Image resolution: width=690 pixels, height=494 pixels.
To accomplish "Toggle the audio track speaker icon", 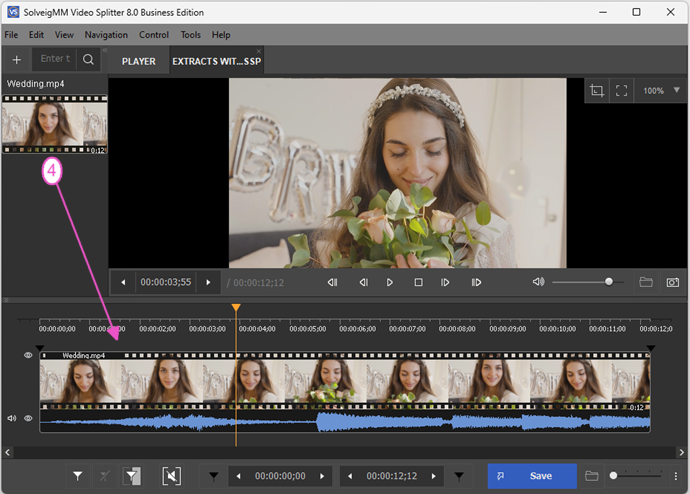I will pyautogui.click(x=12, y=418).
